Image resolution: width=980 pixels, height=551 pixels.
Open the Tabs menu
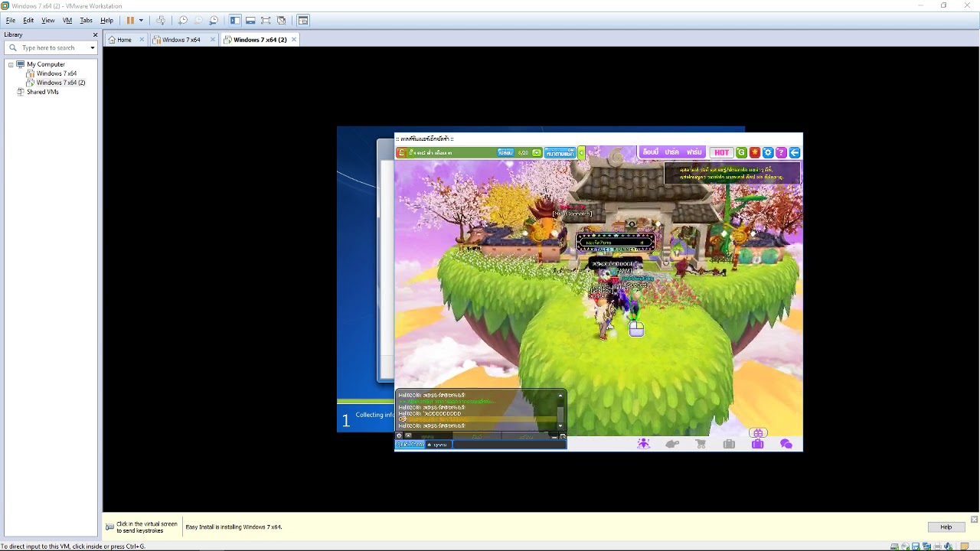click(87, 21)
